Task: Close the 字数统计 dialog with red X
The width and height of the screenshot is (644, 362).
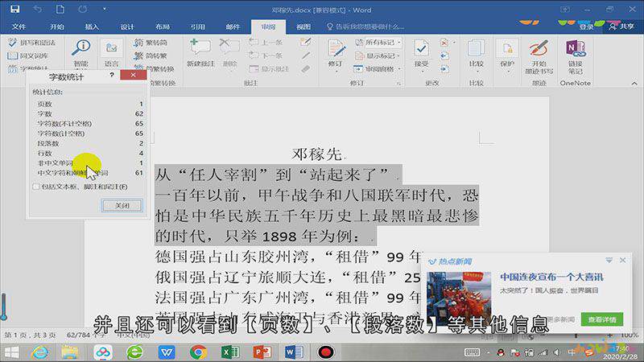Action: point(133,75)
